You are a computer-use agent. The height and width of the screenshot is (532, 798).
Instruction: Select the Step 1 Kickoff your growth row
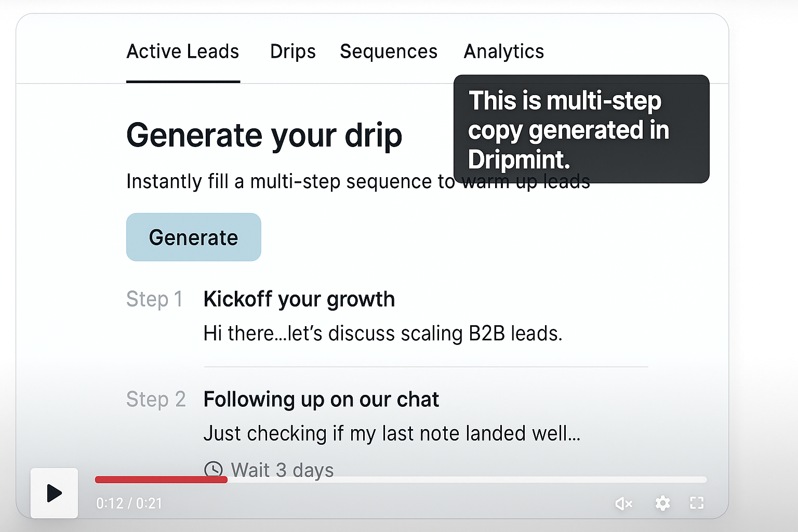(299, 299)
